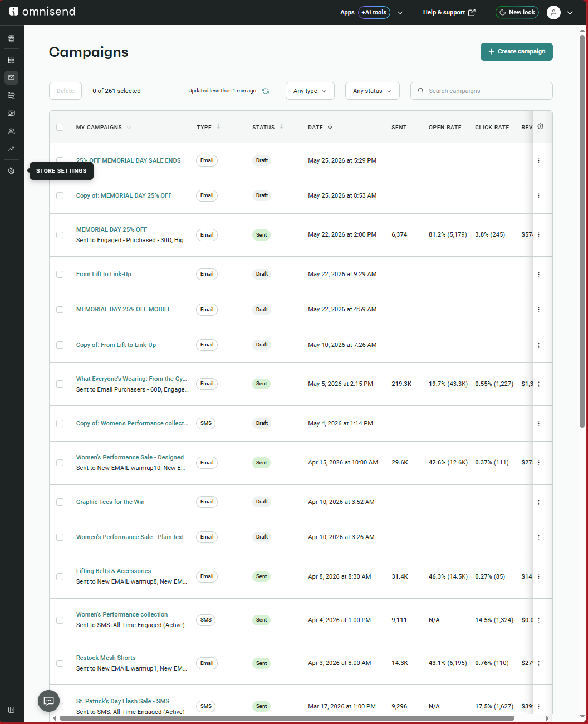This screenshot has width=588, height=724.
Task: Open row actions for Restock Mesh Shorts
Action: click(x=538, y=663)
